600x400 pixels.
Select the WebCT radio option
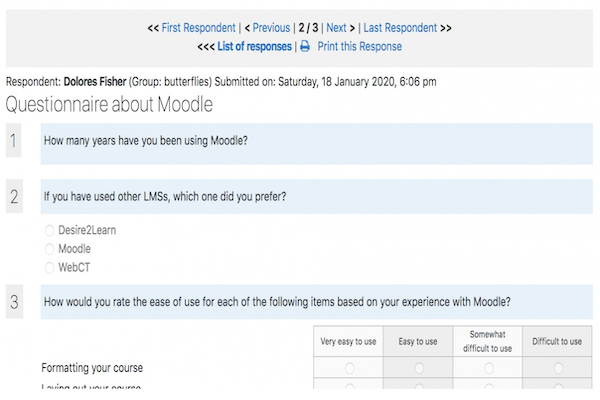pos(49,268)
